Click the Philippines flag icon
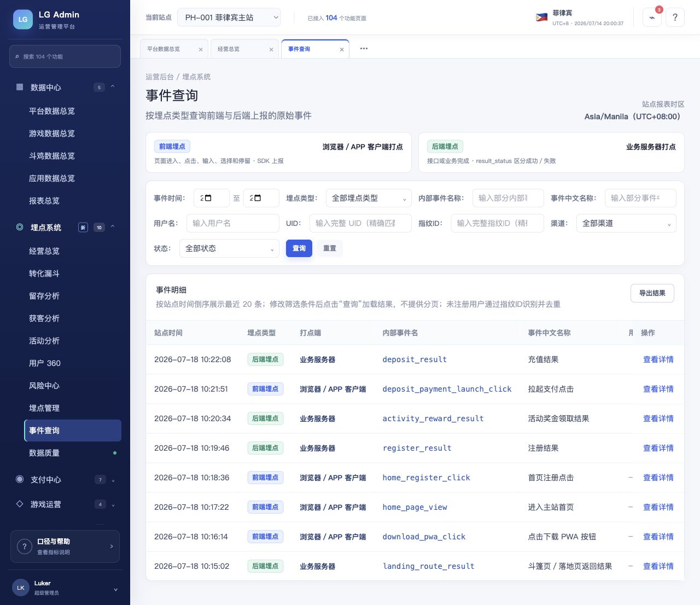The width and height of the screenshot is (700, 605). [541, 17]
